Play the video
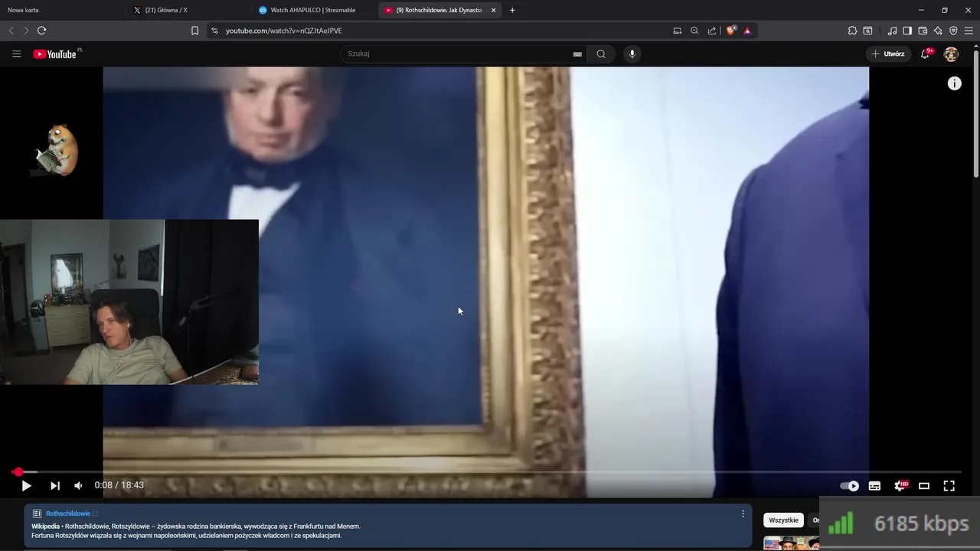This screenshot has width=980, height=551. click(x=26, y=485)
